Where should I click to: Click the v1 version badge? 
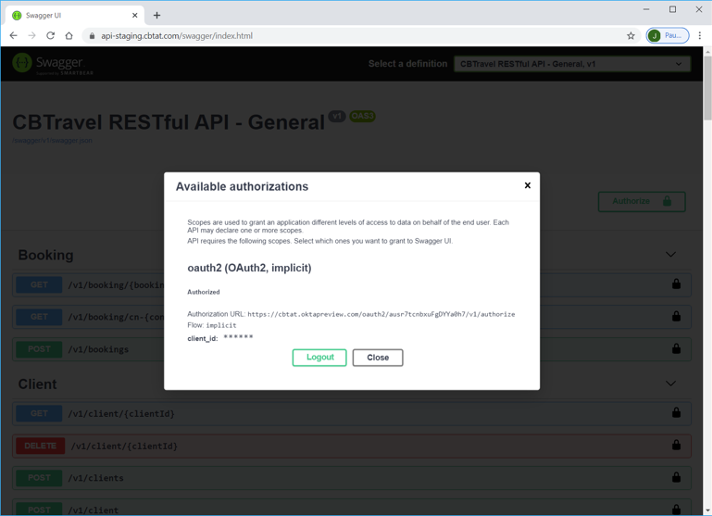click(x=337, y=116)
